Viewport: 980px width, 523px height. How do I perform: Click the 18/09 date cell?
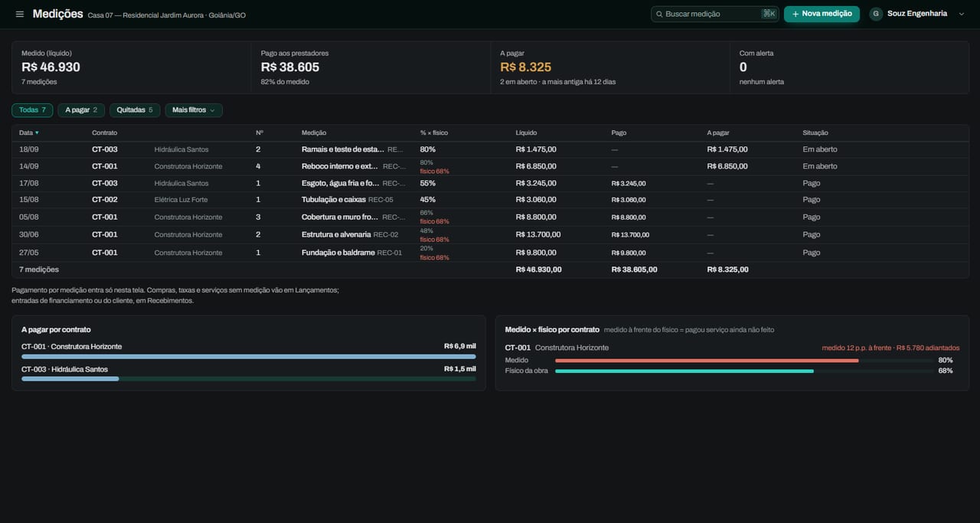29,149
